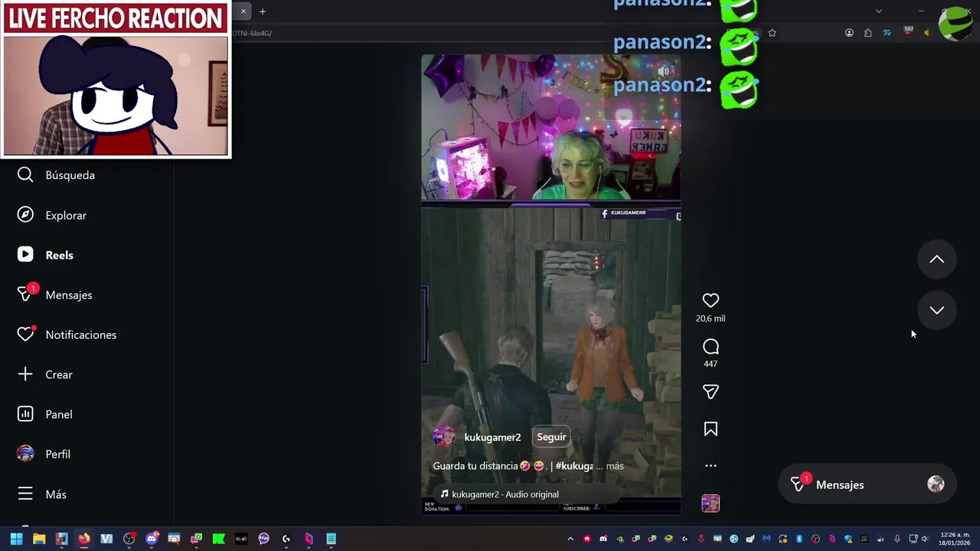The width and height of the screenshot is (980, 551).
Task: Click 20,6 mil likes count
Action: [x=710, y=318]
